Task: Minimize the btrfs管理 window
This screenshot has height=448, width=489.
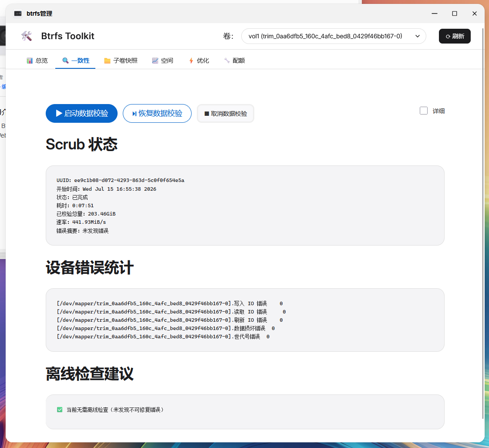Action: pos(435,13)
